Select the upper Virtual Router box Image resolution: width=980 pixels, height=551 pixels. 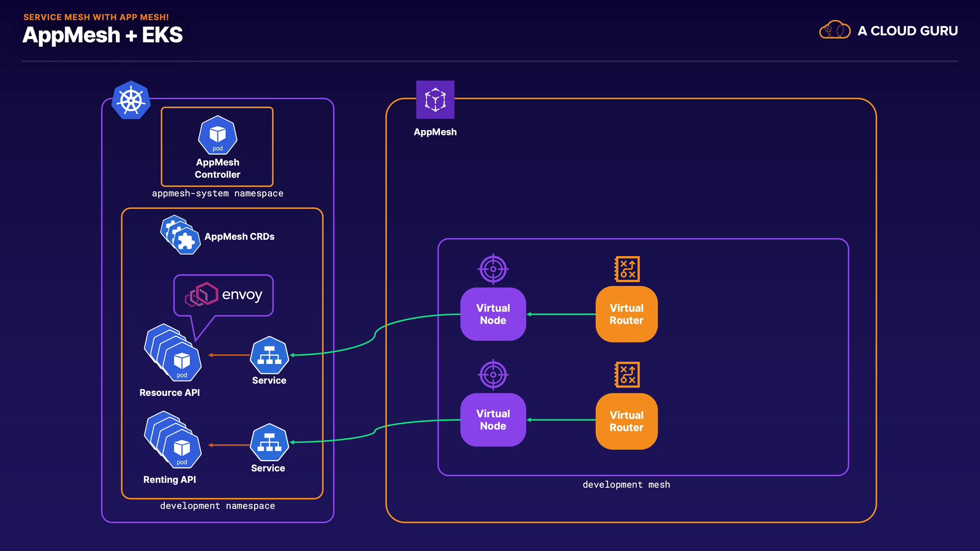click(x=627, y=314)
